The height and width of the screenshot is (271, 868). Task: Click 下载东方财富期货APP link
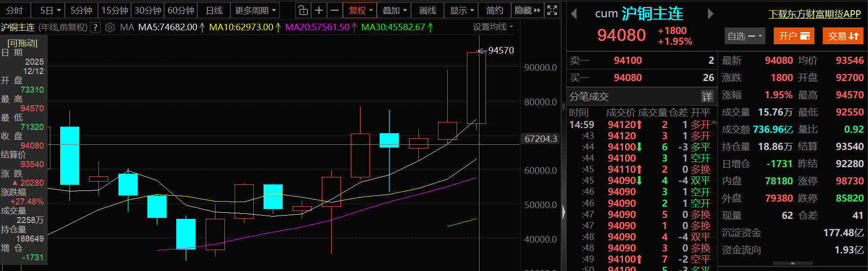pyautogui.click(x=814, y=14)
